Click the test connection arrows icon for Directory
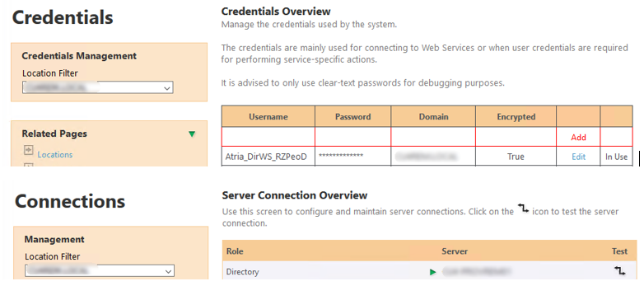Image resolution: width=644 pixels, height=300 pixels. click(620, 271)
